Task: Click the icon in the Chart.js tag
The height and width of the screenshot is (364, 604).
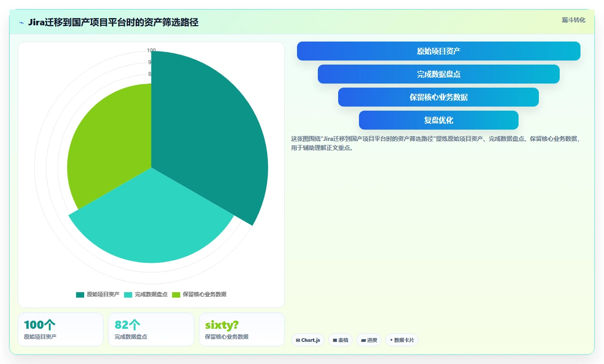Action: 298,340
